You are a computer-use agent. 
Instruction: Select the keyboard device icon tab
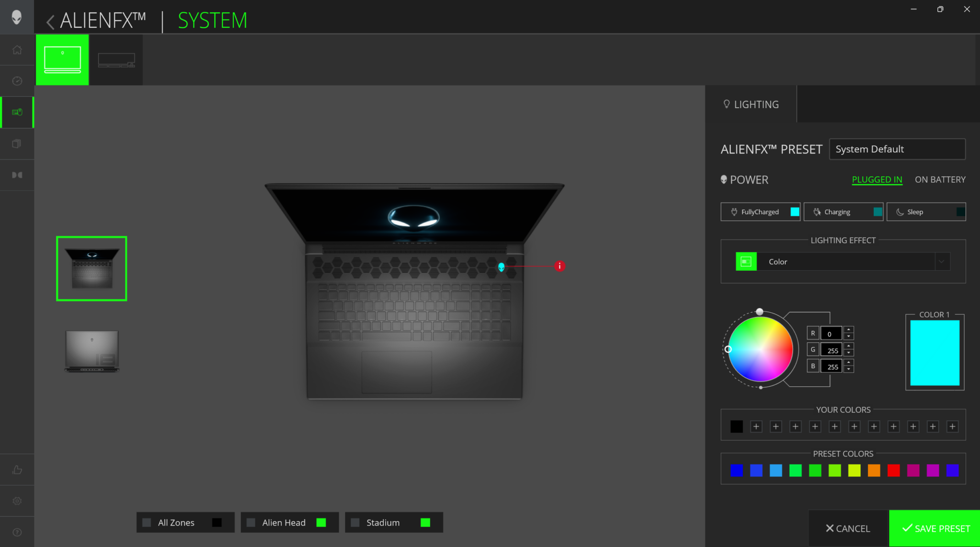116,60
